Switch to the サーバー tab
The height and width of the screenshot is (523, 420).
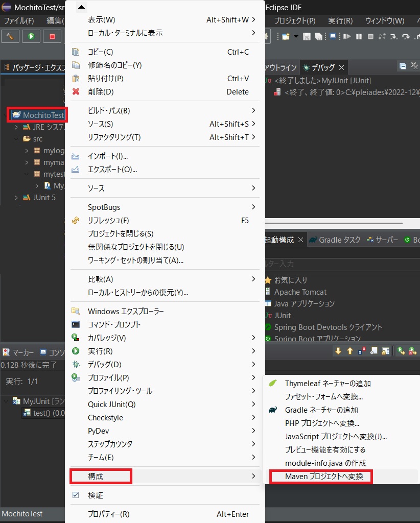point(382,240)
